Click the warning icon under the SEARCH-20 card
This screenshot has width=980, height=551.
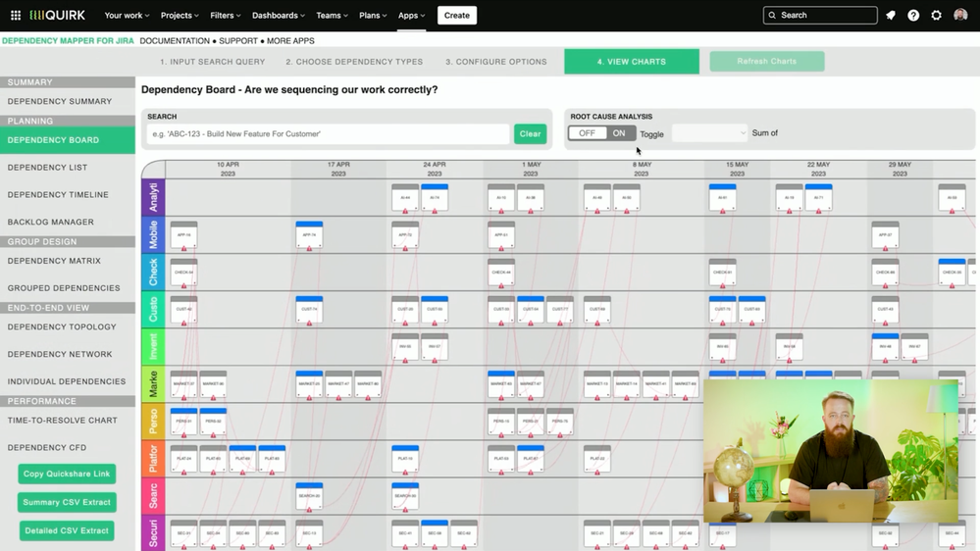point(309,510)
